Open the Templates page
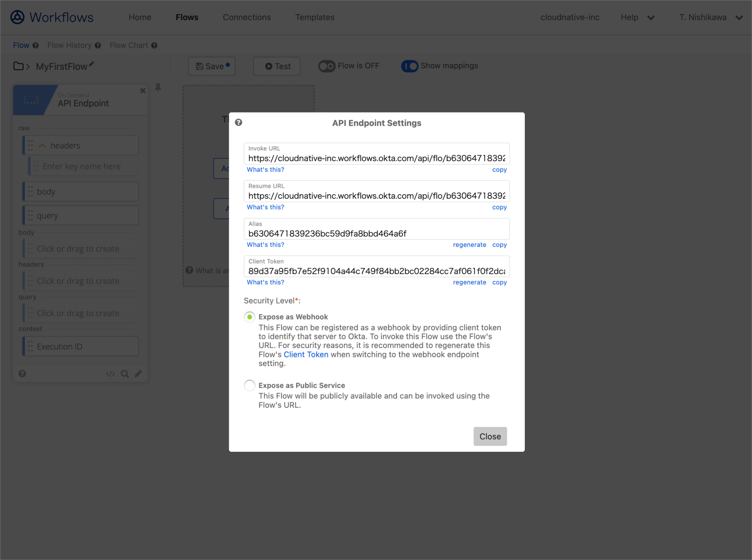Image resolution: width=752 pixels, height=560 pixels. (314, 17)
